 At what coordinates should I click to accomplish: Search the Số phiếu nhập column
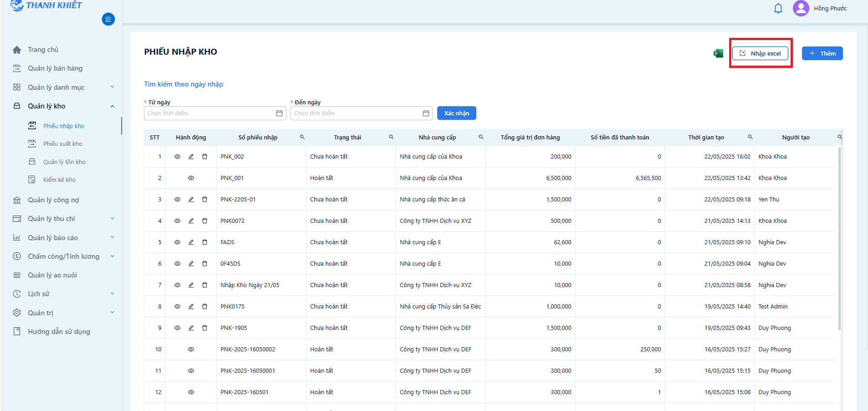coord(302,137)
